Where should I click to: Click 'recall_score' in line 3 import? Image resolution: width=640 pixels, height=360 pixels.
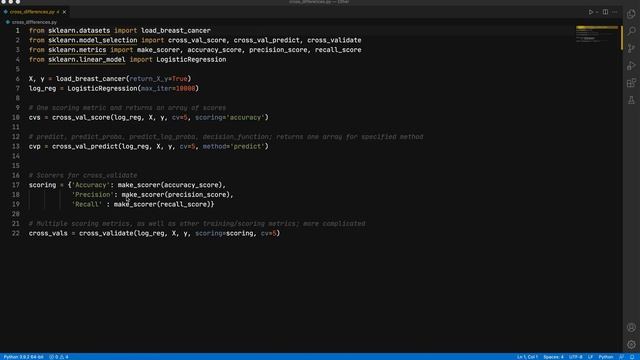(338, 50)
